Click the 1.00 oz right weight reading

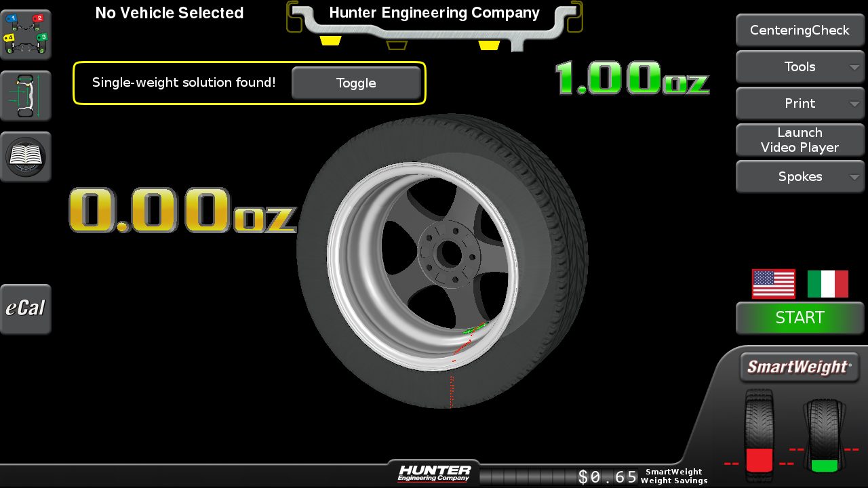point(633,78)
